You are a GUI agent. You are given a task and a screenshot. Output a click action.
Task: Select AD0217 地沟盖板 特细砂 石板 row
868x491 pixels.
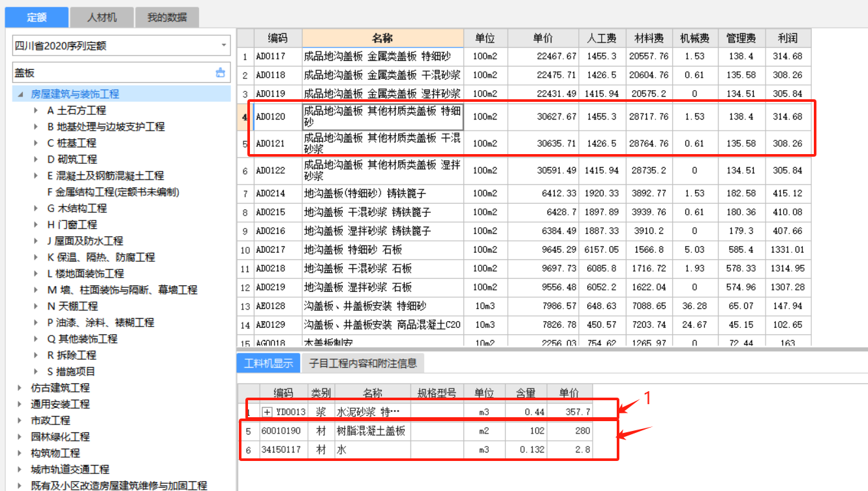(x=523, y=249)
